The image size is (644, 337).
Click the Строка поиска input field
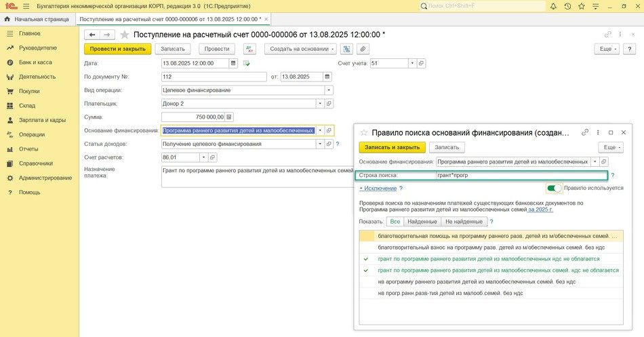coord(521,176)
